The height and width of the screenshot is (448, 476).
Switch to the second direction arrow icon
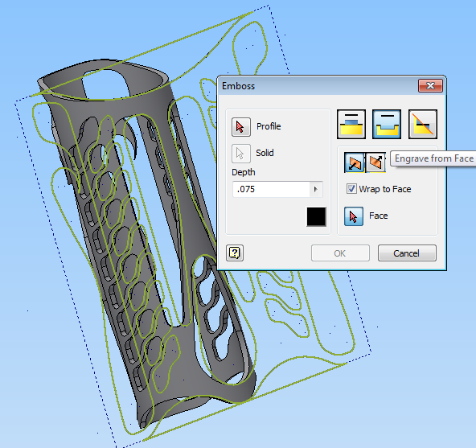375,162
